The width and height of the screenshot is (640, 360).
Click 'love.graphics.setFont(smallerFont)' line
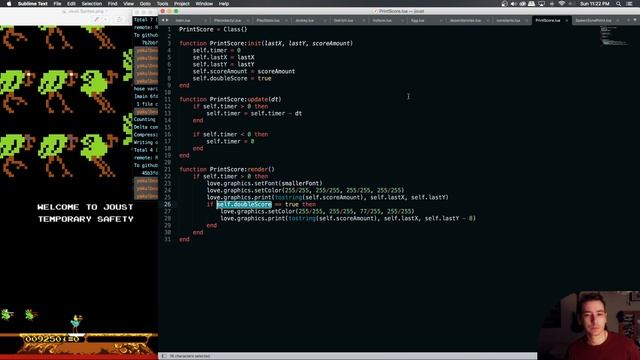pyautogui.click(x=264, y=183)
